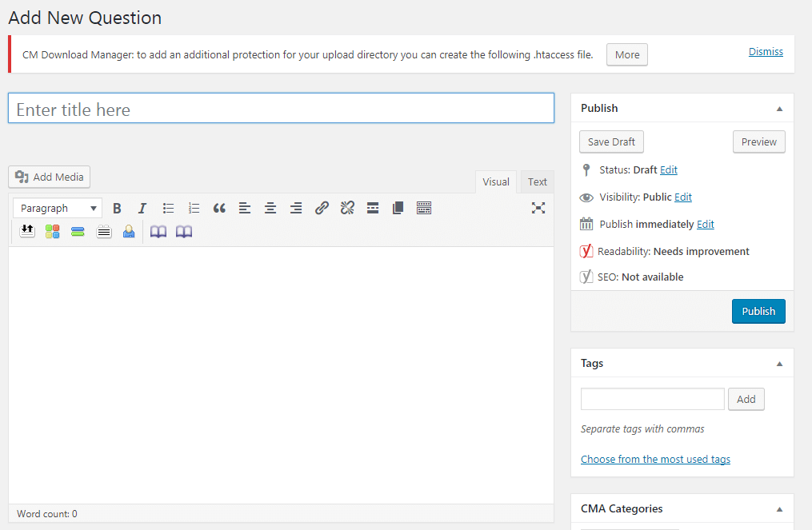Insert Read More tag

click(x=373, y=208)
